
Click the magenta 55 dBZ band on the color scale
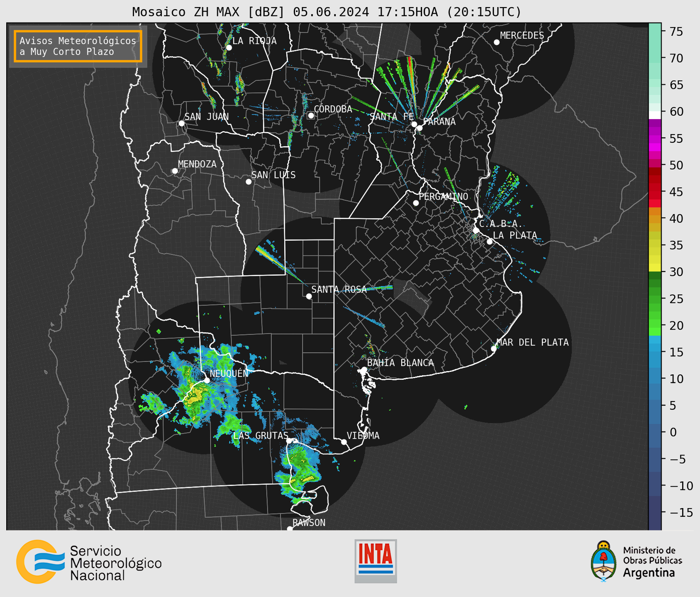(655, 139)
